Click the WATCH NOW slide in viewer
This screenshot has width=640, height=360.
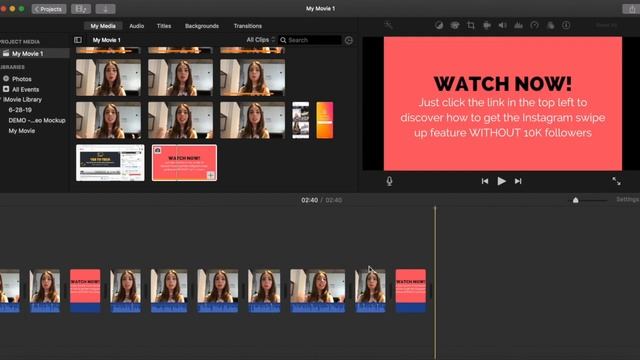coord(502,103)
